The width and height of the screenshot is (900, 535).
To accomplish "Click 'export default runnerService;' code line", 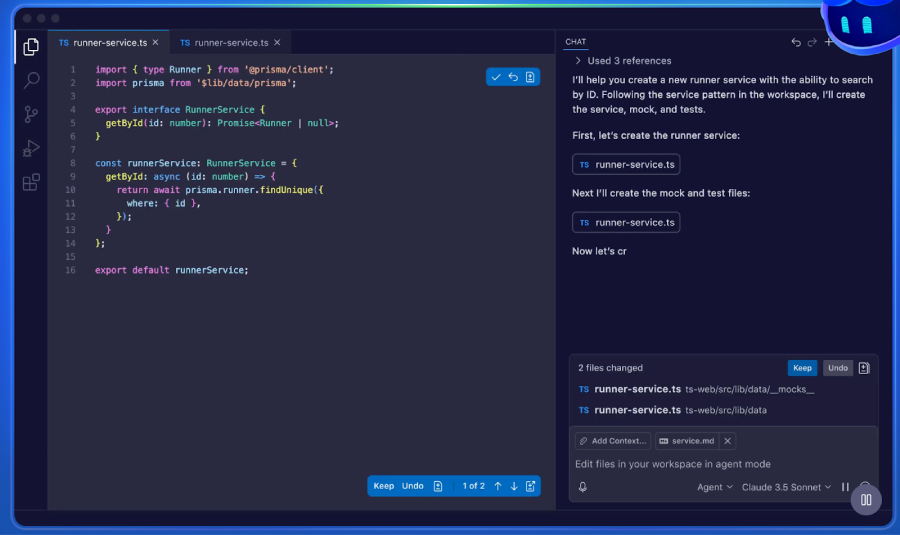I will 172,270.
